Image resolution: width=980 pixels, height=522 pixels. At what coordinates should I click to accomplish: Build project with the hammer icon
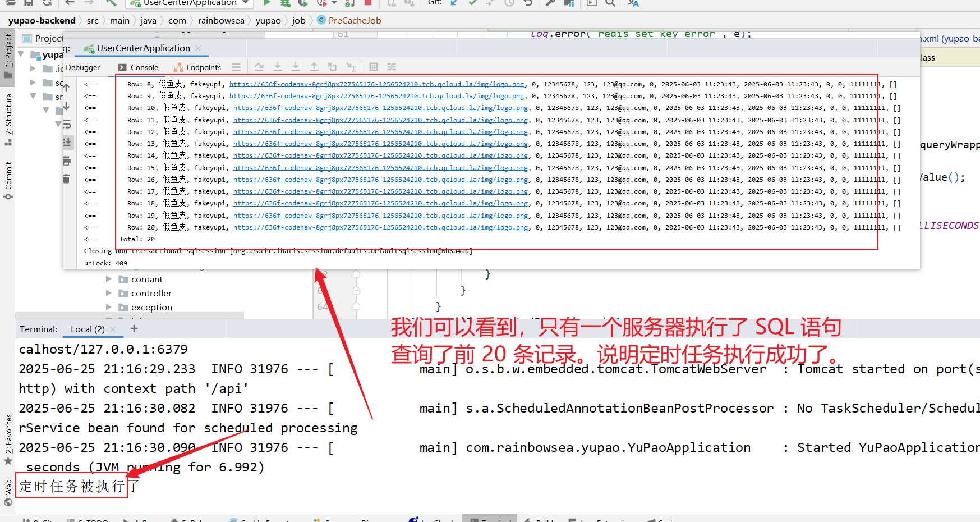point(112,3)
